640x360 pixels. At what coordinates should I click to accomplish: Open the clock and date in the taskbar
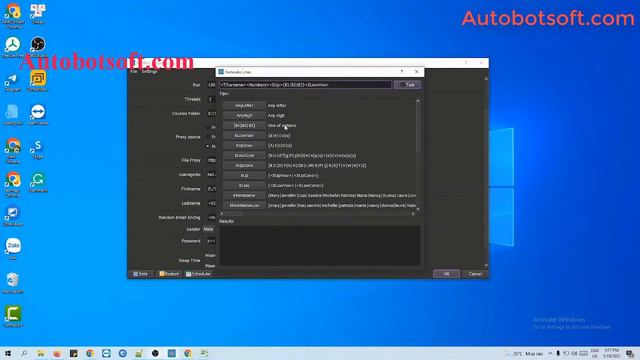(611, 353)
